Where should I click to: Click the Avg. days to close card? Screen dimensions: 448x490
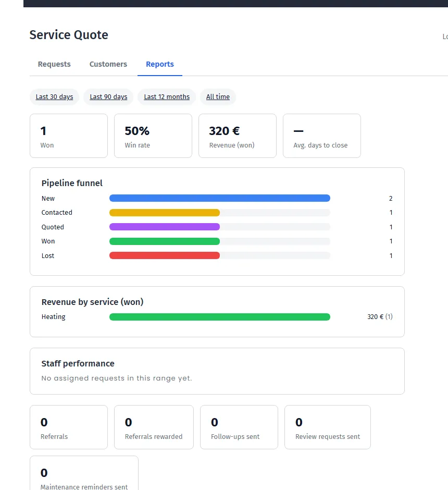[x=322, y=136]
